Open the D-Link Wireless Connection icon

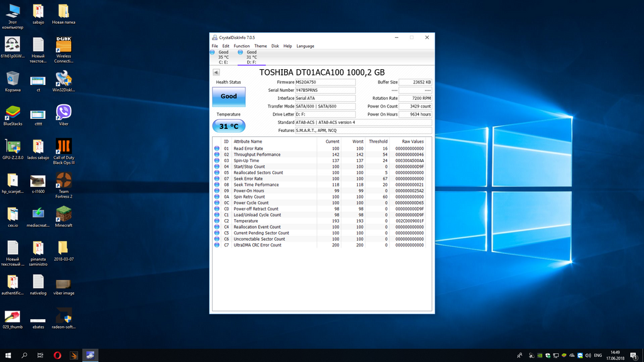click(x=64, y=50)
